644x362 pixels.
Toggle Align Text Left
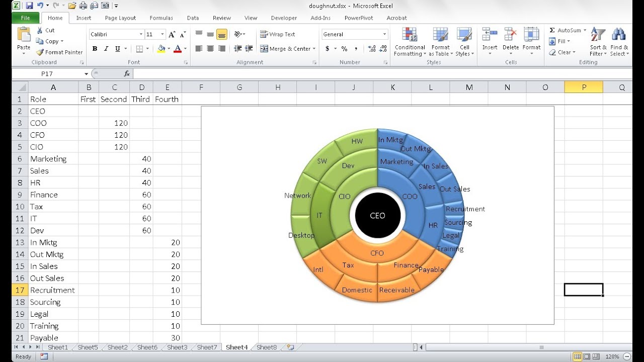(199, 49)
